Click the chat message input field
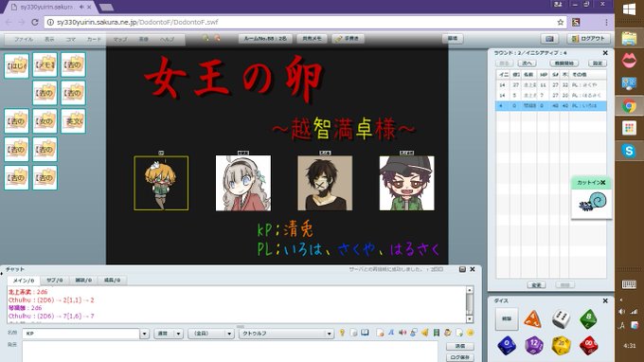644x362 pixels. (230, 352)
